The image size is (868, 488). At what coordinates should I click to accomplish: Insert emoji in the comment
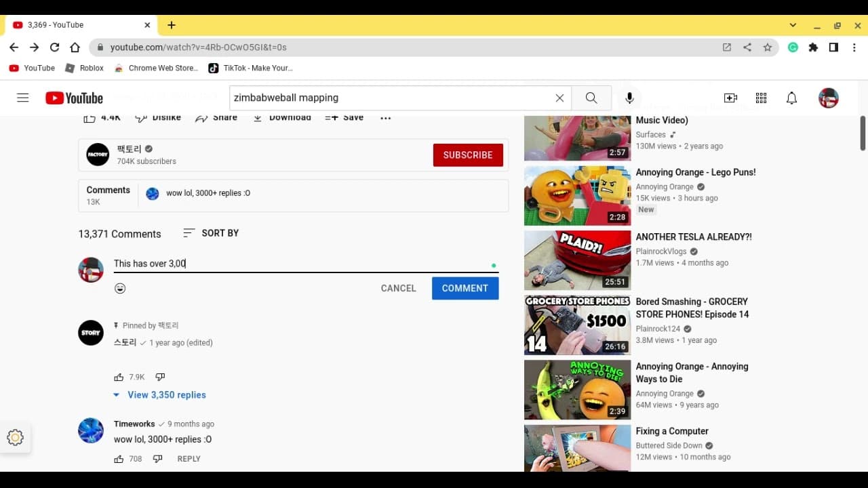(120, 288)
